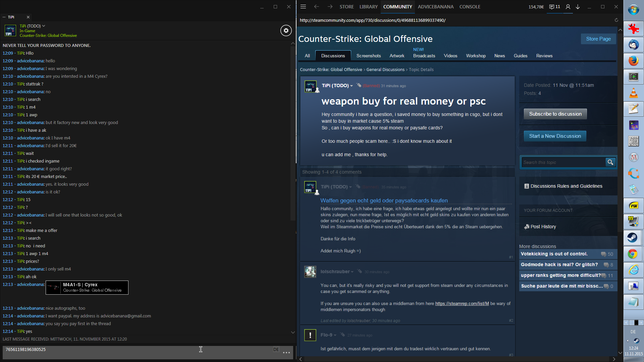Click the Steam hamburger menu icon
This screenshot has height=362, width=644.
tap(303, 7)
